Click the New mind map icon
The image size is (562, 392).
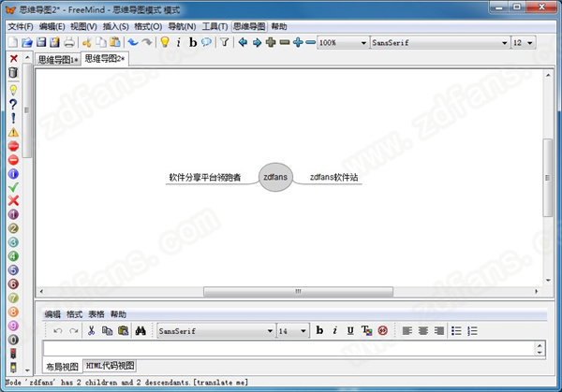[x=13, y=42]
